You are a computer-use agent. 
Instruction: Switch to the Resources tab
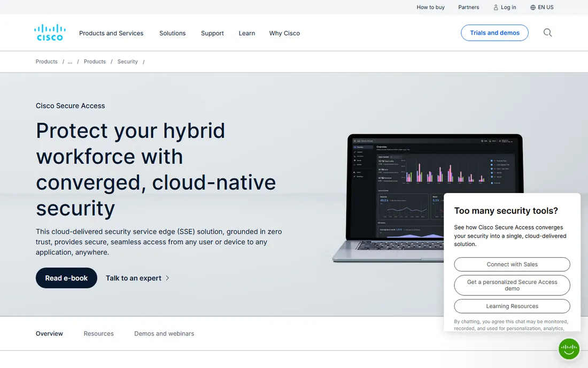99,333
